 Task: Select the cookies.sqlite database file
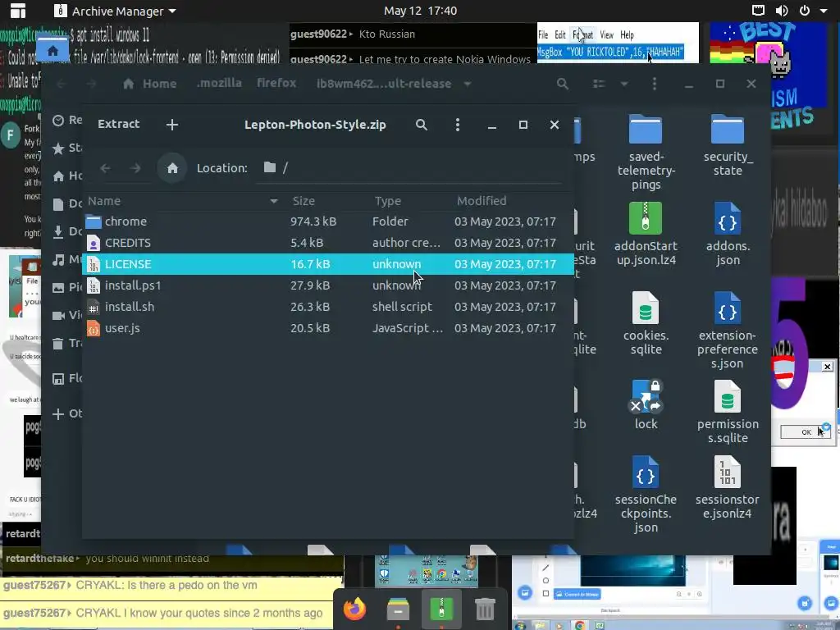tap(646, 323)
